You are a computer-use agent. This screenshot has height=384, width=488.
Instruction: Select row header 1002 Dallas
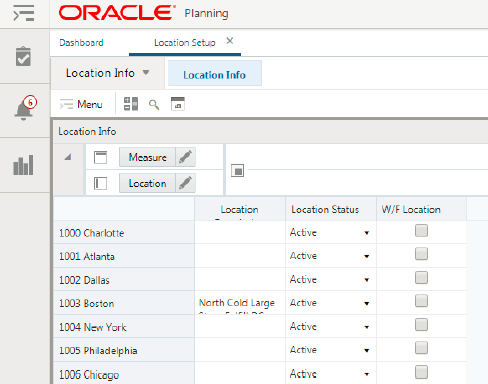click(x=124, y=279)
